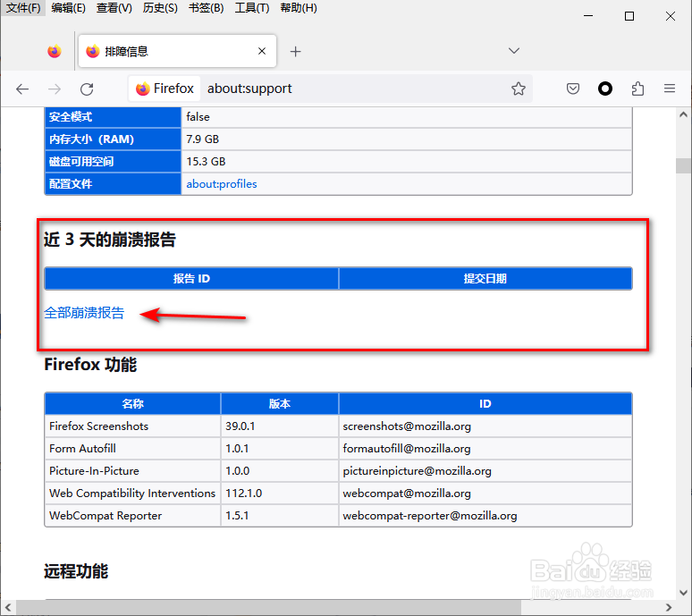Open the 书签(B) menu
The image size is (692, 616).
tap(207, 8)
